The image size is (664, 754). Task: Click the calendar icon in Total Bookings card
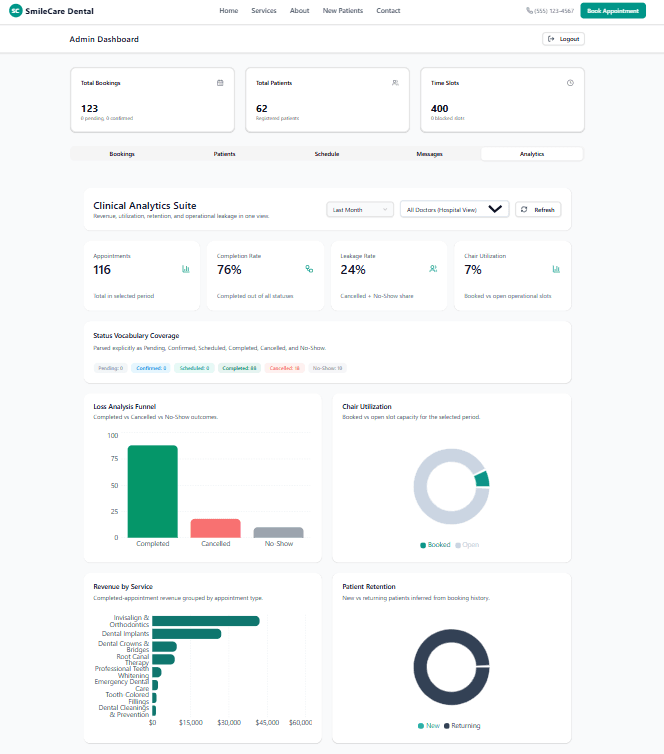pos(220,83)
